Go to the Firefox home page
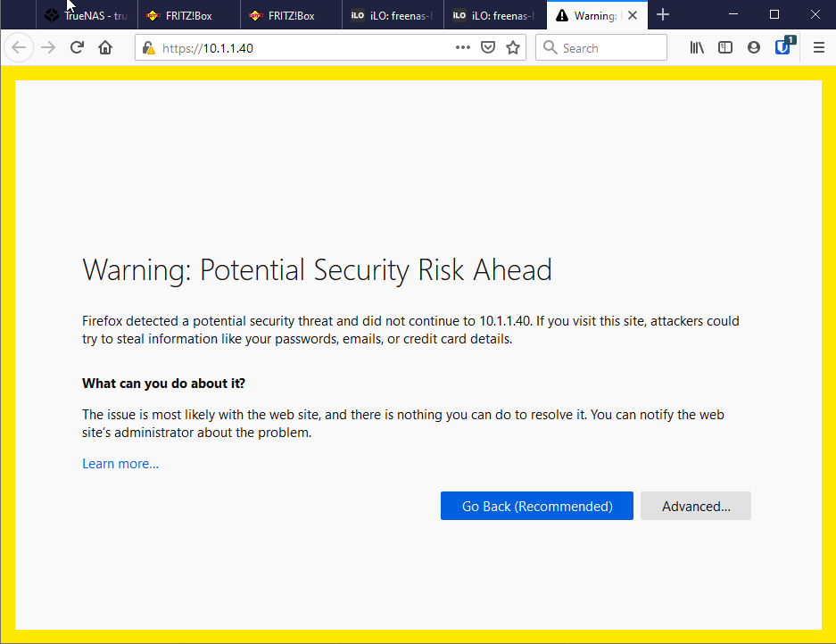 point(105,48)
